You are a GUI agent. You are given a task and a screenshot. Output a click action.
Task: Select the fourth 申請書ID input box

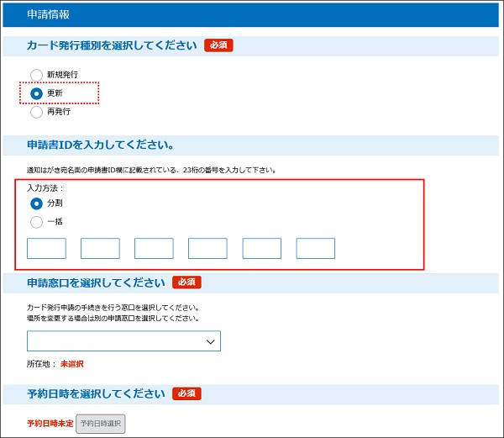(x=207, y=248)
